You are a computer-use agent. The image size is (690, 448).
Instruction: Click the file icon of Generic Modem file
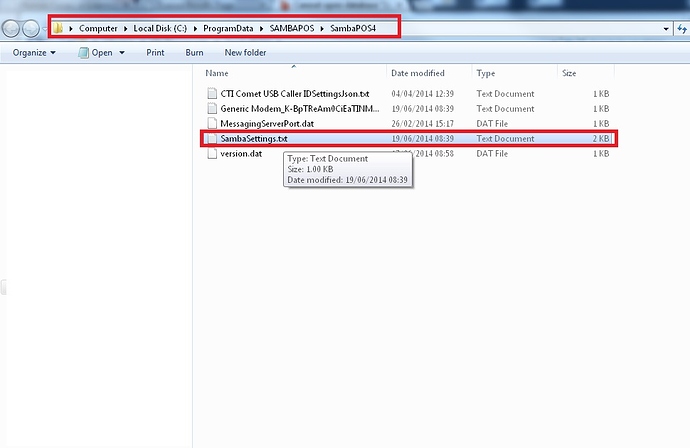tap(212, 108)
